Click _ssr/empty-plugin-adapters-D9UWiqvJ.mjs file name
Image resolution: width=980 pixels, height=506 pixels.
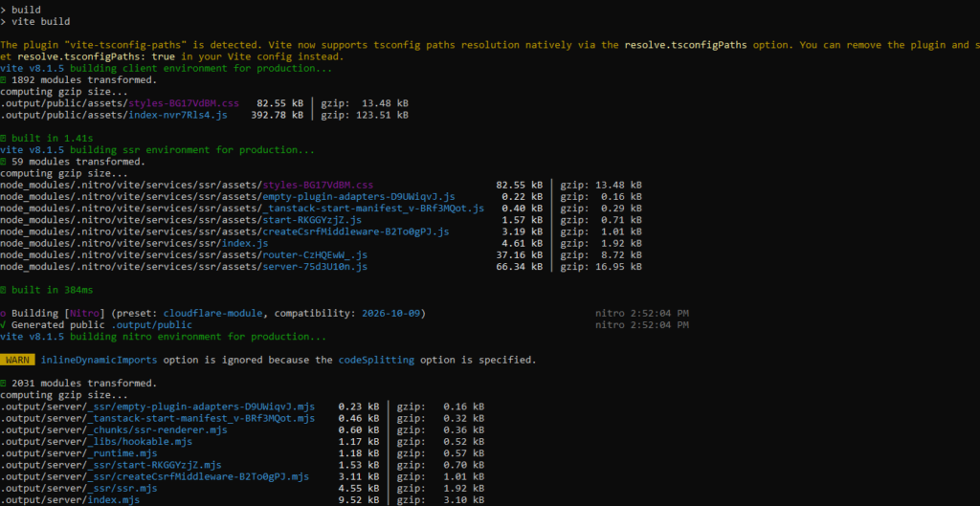click(201, 407)
